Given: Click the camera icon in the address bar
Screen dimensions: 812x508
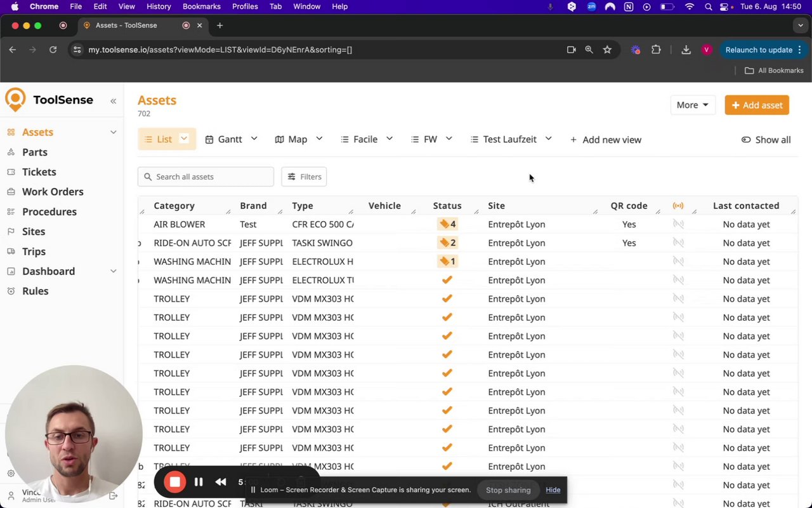Looking at the screenshot, I should (x=571, y=50).
